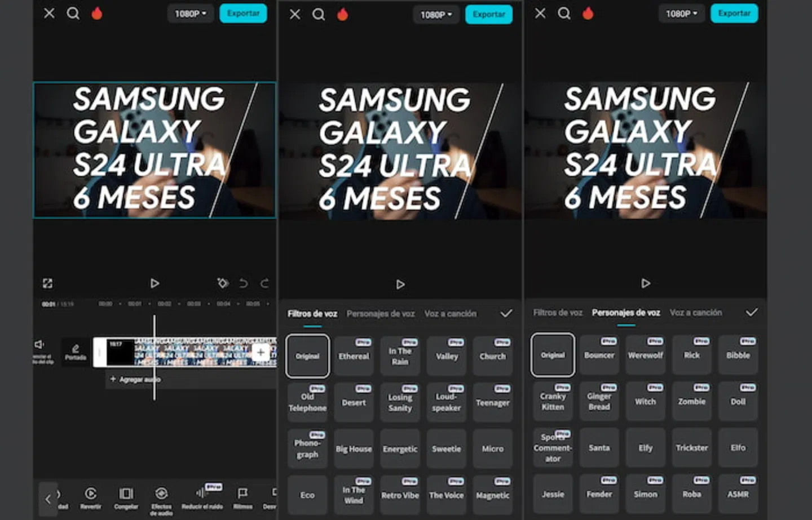
Task: Pick the Eco voice filter
Action: point(307,495)
